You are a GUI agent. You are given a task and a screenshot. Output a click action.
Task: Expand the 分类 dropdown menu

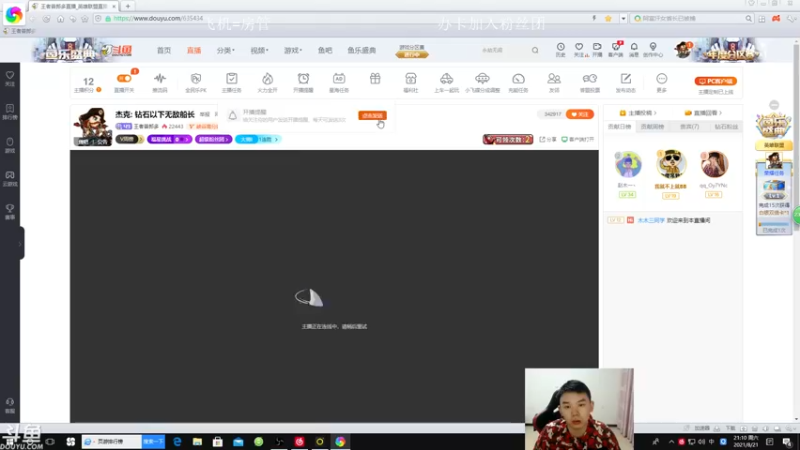226,51
